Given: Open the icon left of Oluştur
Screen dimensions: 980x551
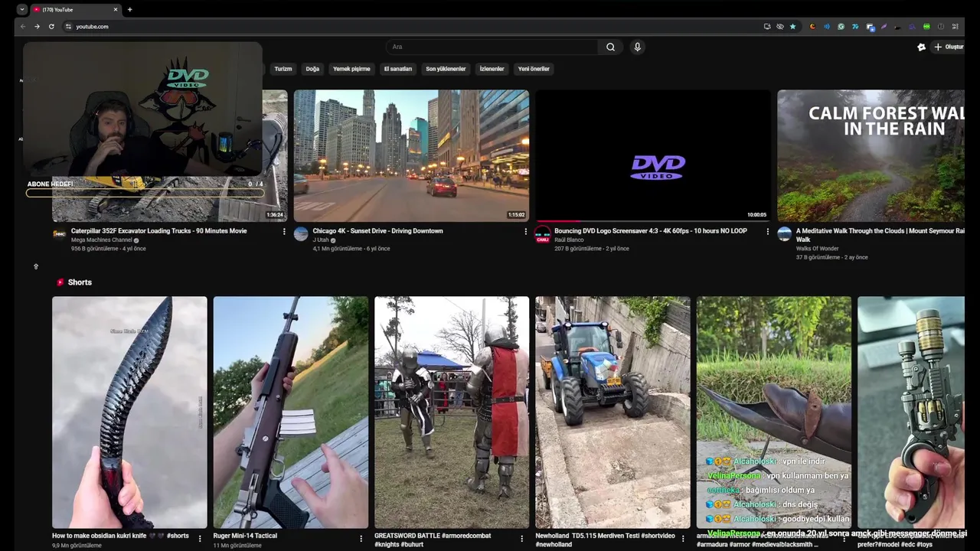Looking at the screenshot, I should 921,47.
